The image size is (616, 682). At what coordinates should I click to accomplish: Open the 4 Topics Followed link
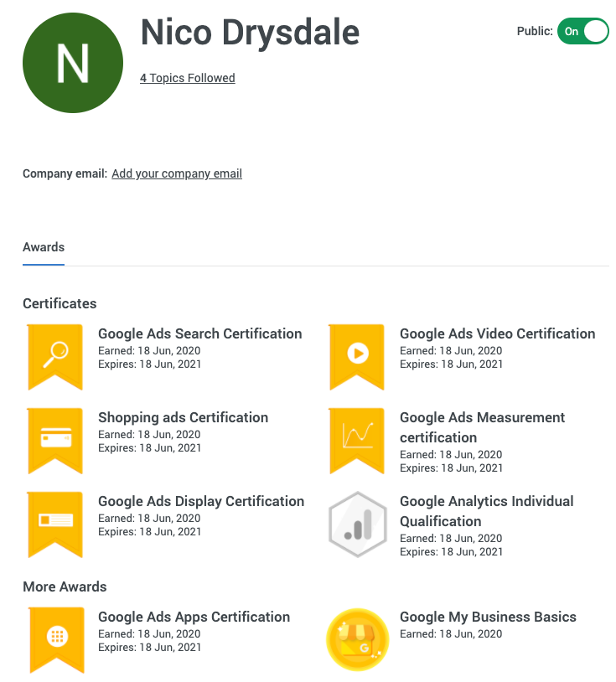coord(188,78)
